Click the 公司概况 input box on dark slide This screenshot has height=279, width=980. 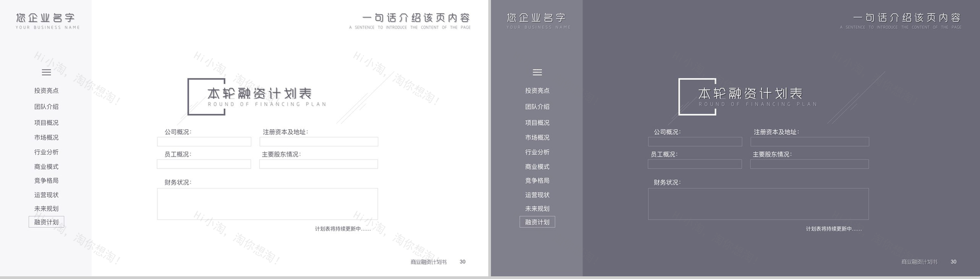coord(695,142)
